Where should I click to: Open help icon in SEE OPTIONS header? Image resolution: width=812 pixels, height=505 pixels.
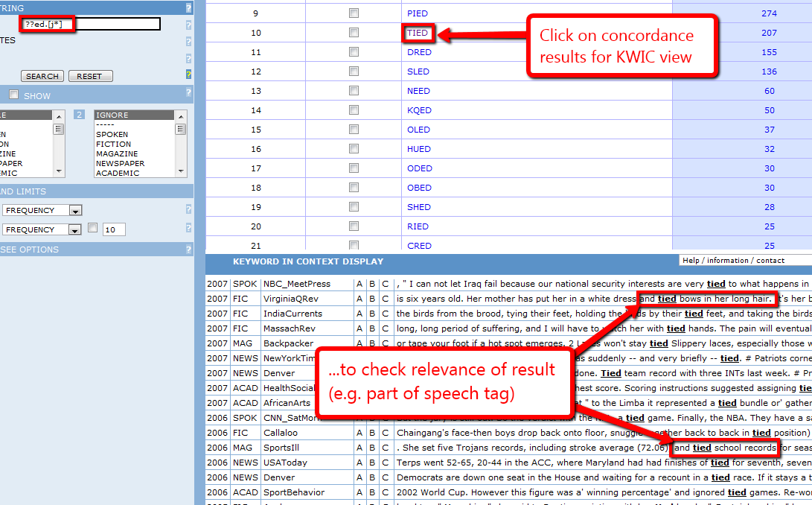tap(188, 250)
